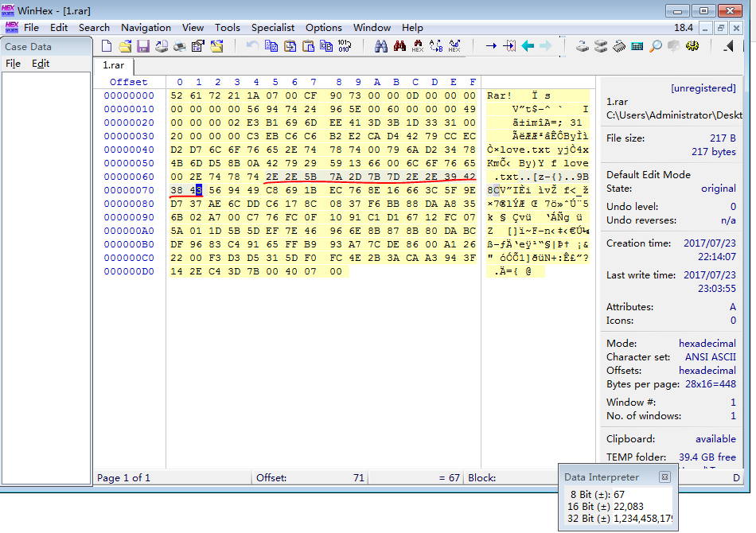Click the Open RAM memory chip icon

[x=619, y=46]
